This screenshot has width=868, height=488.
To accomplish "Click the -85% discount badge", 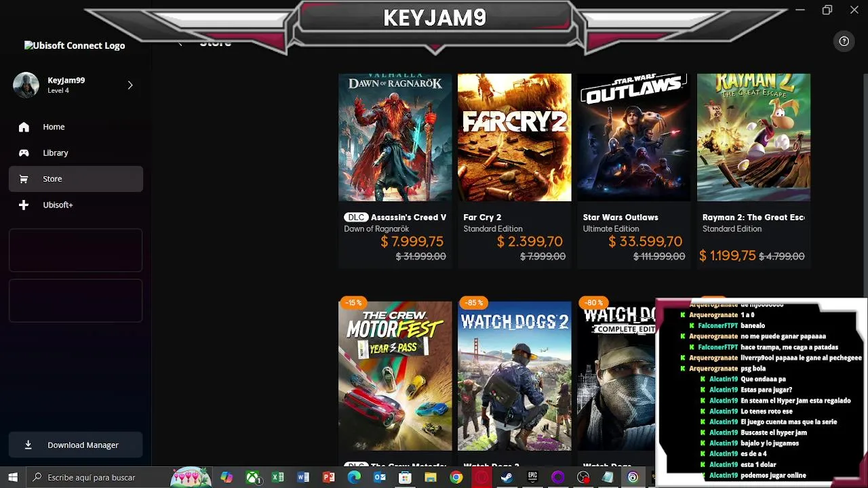I will (473, 302).
